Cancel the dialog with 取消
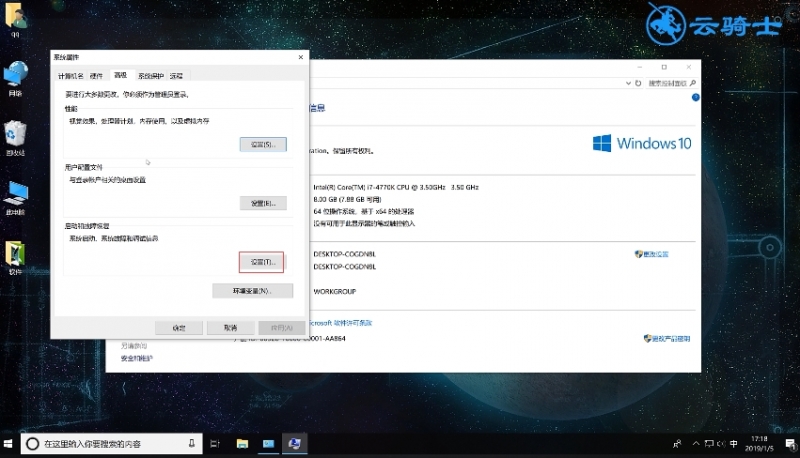Viewport: 800px width, 458px height. (231, 328)
